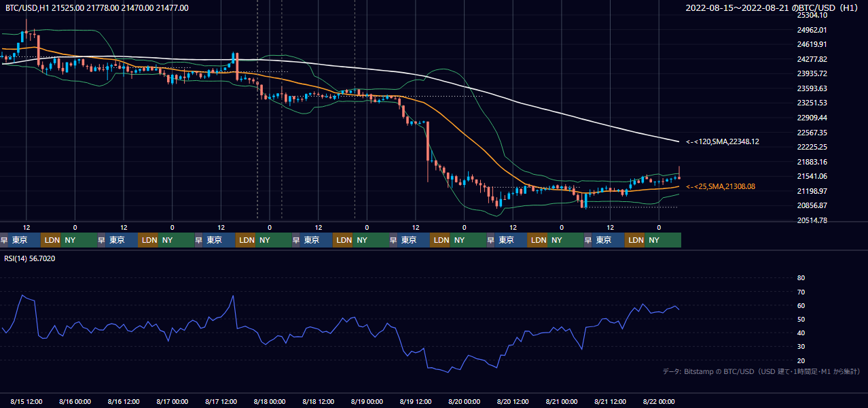The image size is (868, 408).
Task: Click the 8/20 12:00 time axis label
Action: [x=513, y=401]
